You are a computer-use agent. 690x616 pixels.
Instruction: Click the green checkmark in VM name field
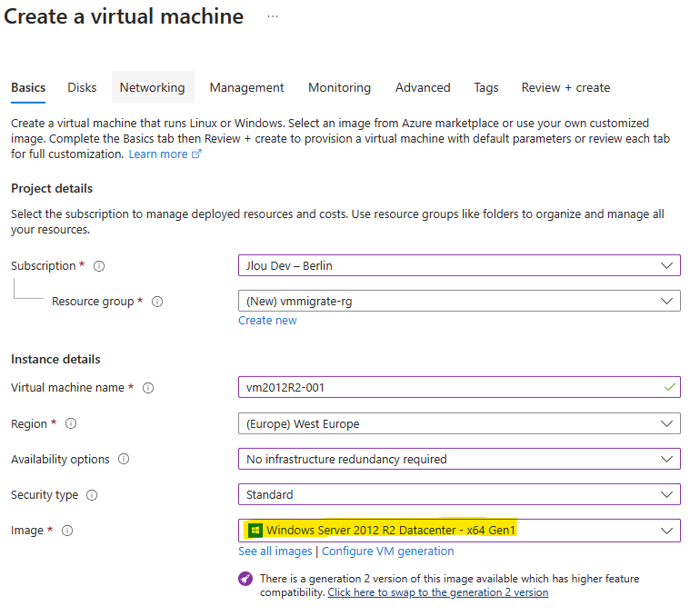(670, 387)
